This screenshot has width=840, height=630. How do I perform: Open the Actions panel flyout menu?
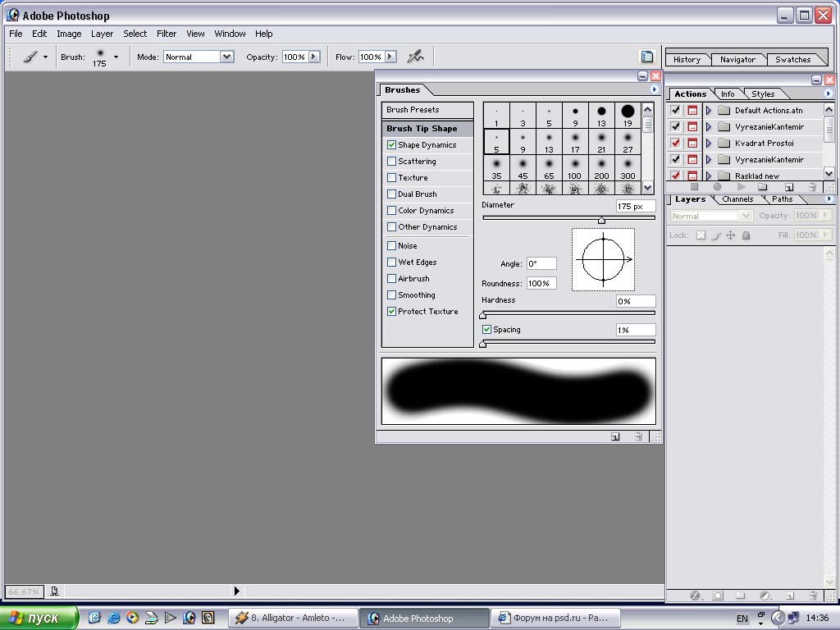[x=829, y=94]
